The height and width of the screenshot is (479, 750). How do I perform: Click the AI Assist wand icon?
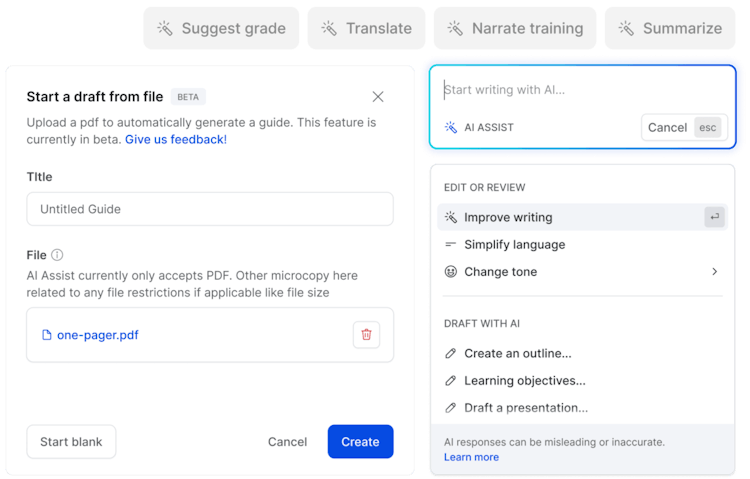point(451,127)
